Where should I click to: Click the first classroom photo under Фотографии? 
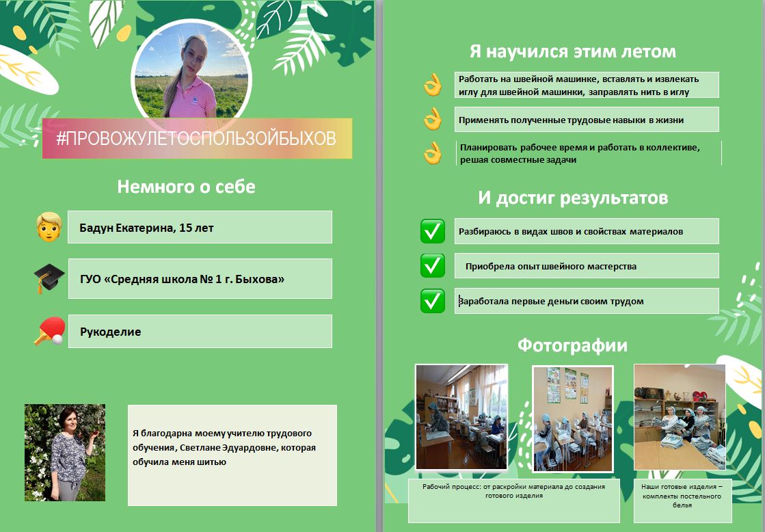click(x=461, y=416)
